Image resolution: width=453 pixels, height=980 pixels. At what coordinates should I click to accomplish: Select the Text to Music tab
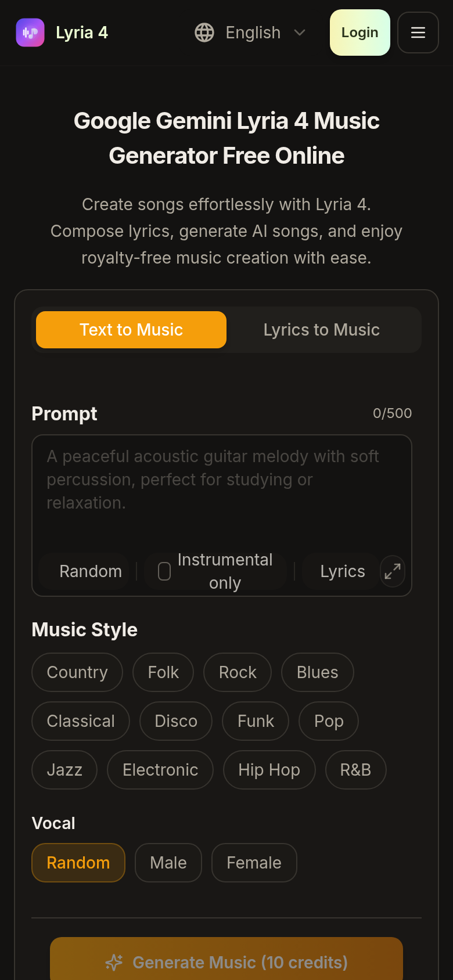point(131,330)
